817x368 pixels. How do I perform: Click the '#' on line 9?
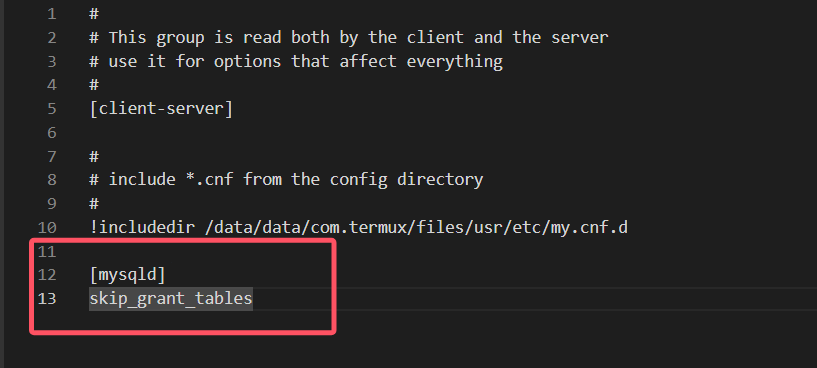click(x=94, y=204)
